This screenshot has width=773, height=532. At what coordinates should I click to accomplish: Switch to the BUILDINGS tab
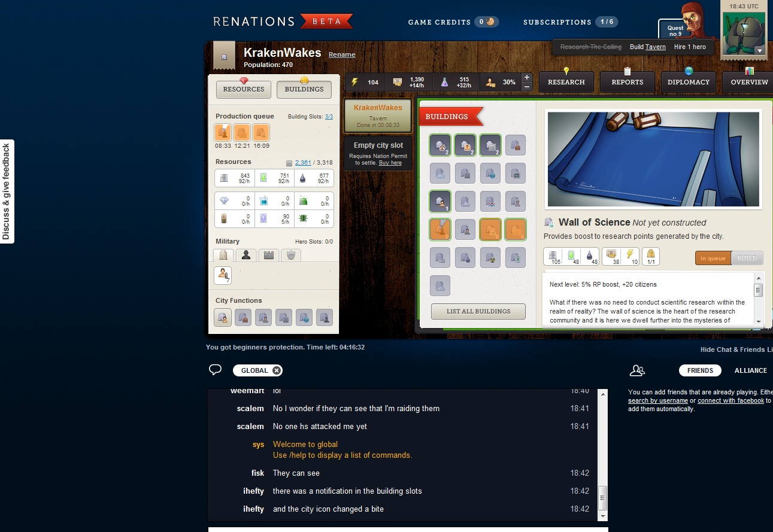304,89
